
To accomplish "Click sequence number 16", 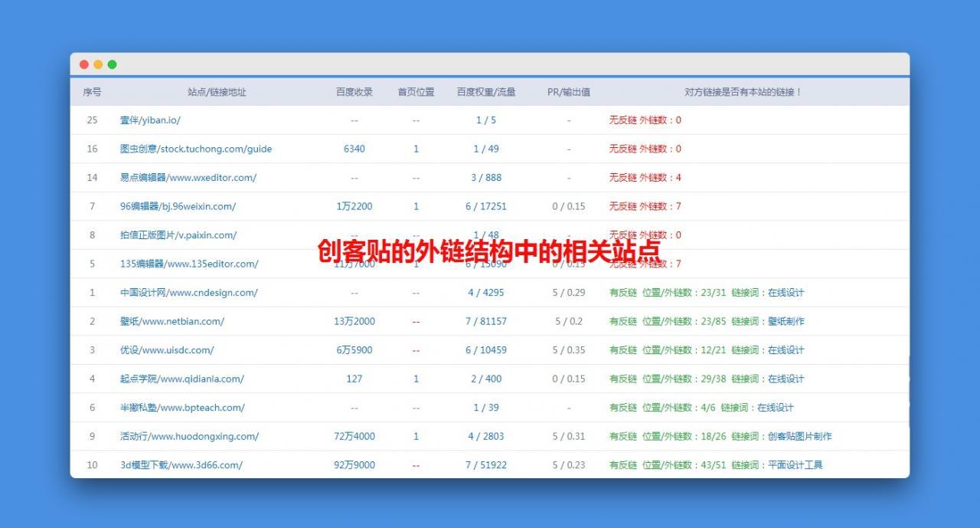I will pos(92,149).
